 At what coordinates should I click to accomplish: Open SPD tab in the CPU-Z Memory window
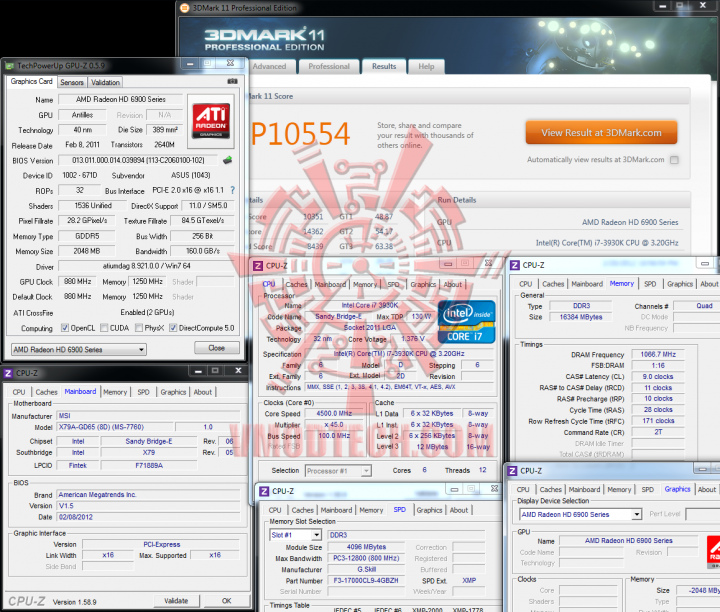650,284
